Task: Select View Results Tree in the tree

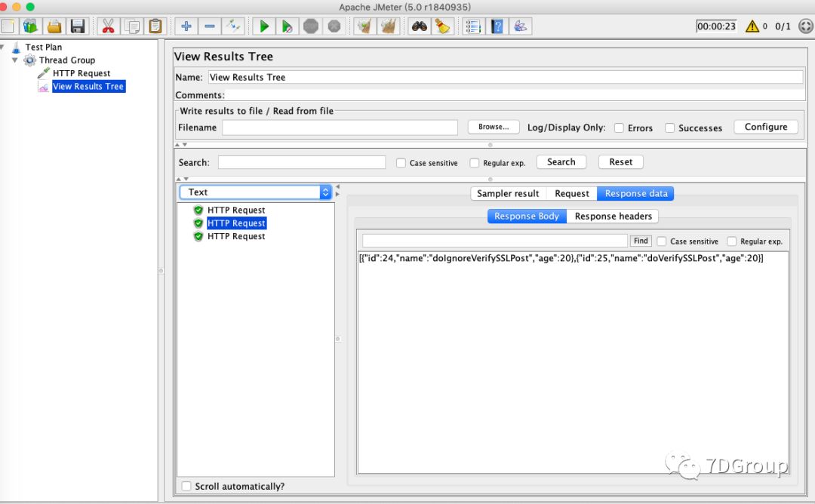Action: tap(88, 86)
